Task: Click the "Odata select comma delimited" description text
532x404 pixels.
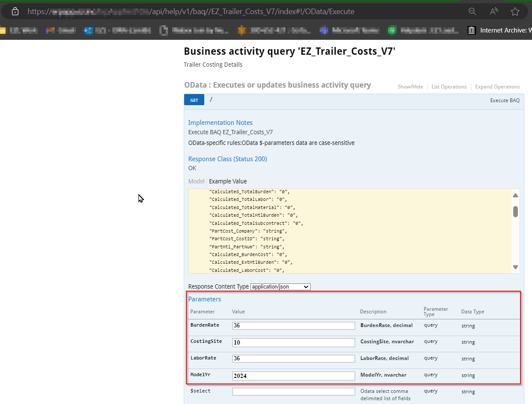Action: (385, 395)
